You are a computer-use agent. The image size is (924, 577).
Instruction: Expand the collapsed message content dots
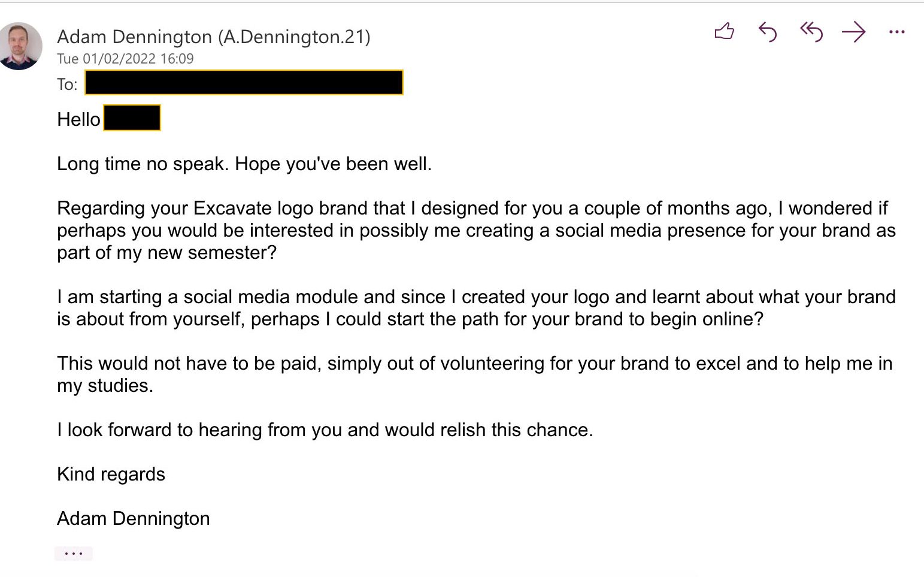(x=73, y=553)
